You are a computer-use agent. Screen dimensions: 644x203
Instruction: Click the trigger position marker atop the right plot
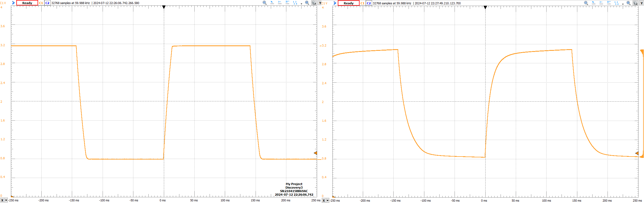pos(485,8)
